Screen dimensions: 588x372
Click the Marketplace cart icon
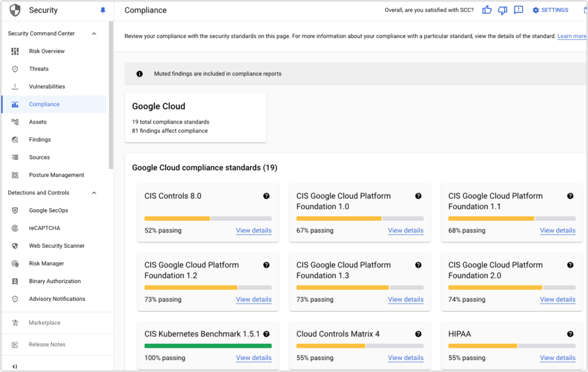[15, 323]
